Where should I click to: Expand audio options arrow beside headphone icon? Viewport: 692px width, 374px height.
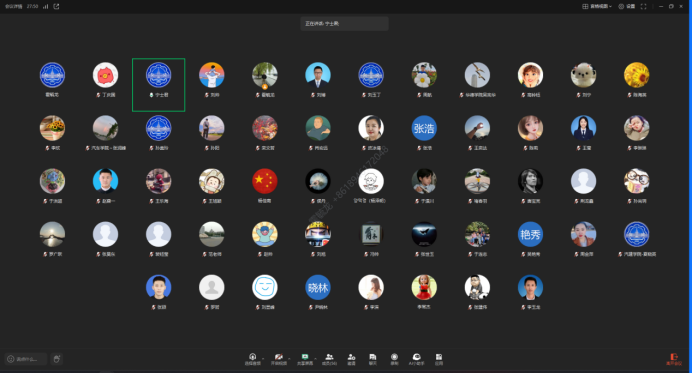[x=263, y=358]
